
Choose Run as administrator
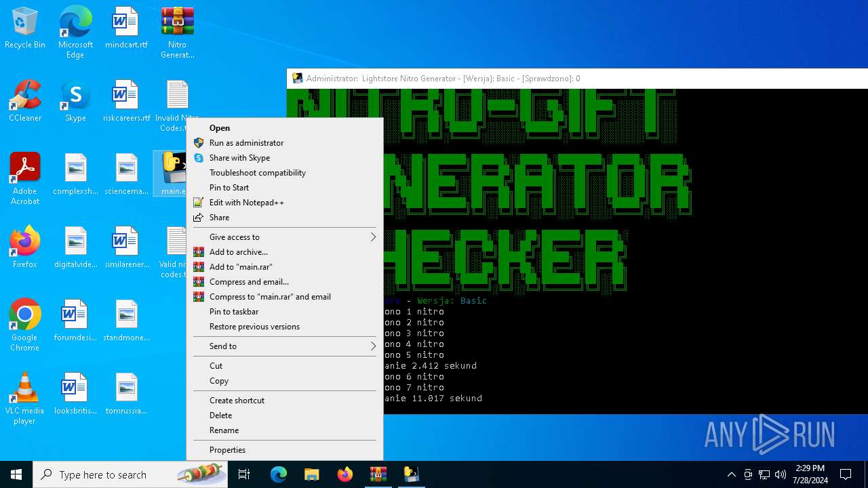point(285,143)
